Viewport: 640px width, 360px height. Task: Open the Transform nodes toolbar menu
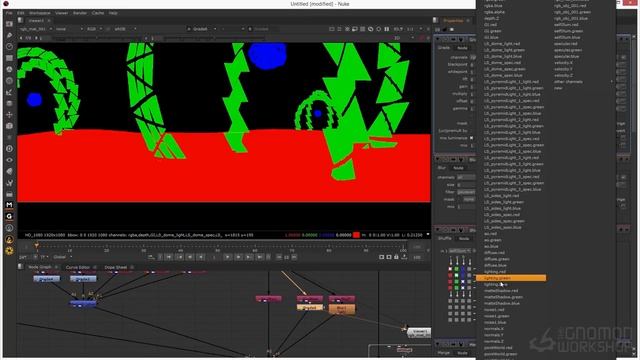[9, 115]
